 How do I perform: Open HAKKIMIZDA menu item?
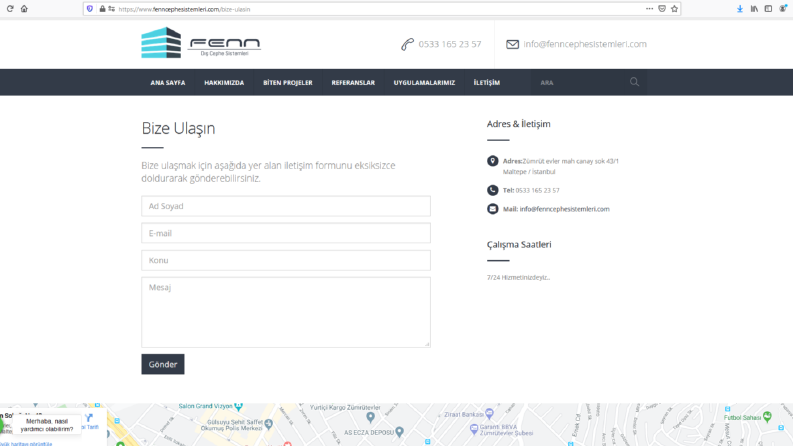pos(224,82)
